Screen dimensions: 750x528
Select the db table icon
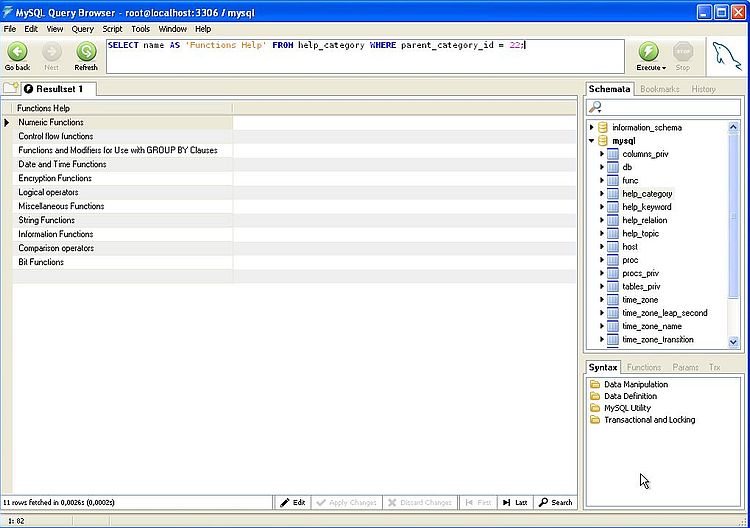613,167
